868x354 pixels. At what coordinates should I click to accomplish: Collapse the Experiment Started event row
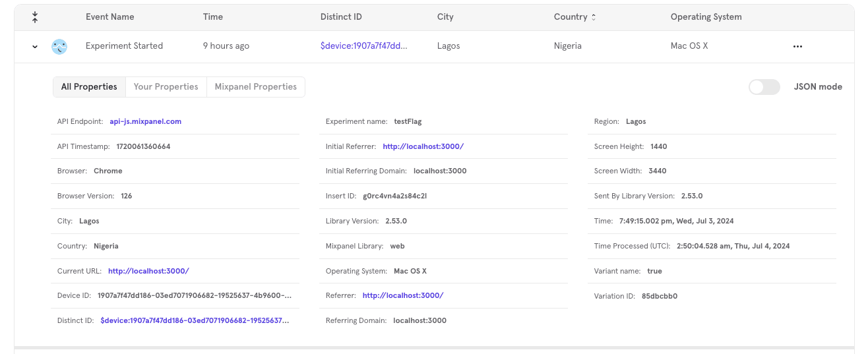(35, 46)
